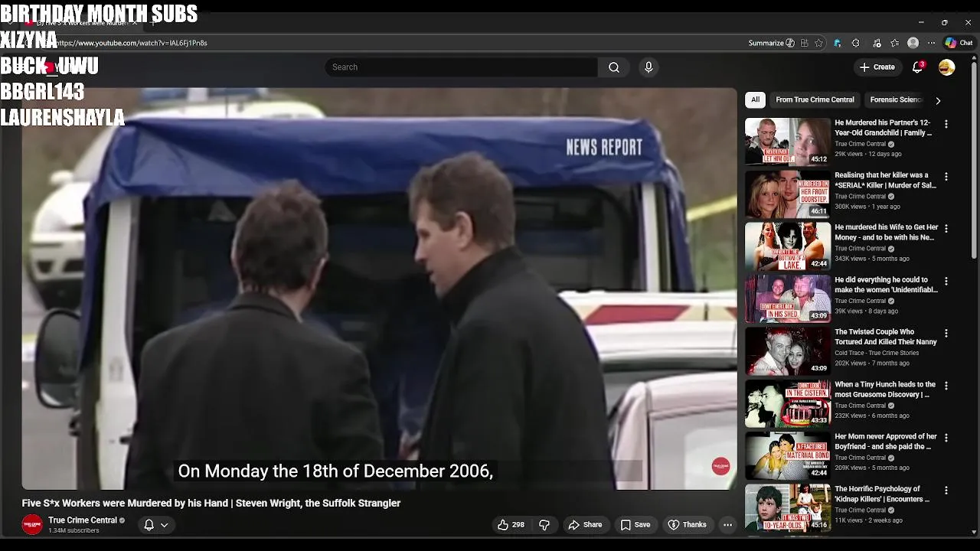Open more actions below video

coord(727,525)
